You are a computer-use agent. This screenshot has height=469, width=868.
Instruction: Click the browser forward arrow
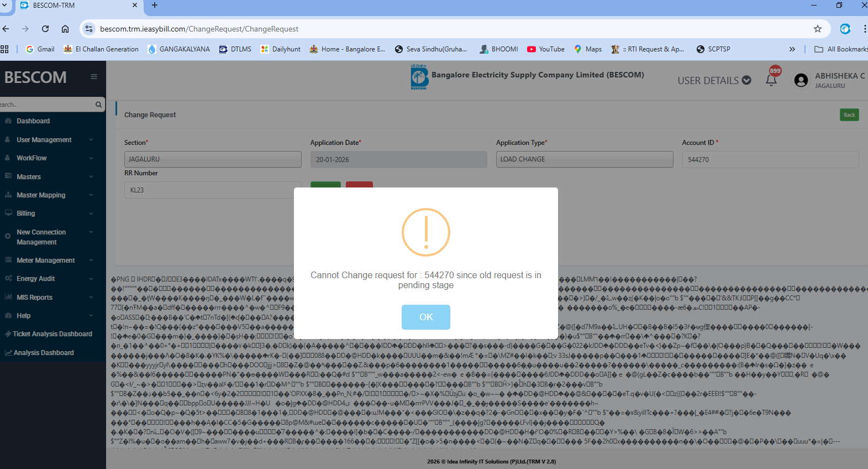(x=25, y=29)
